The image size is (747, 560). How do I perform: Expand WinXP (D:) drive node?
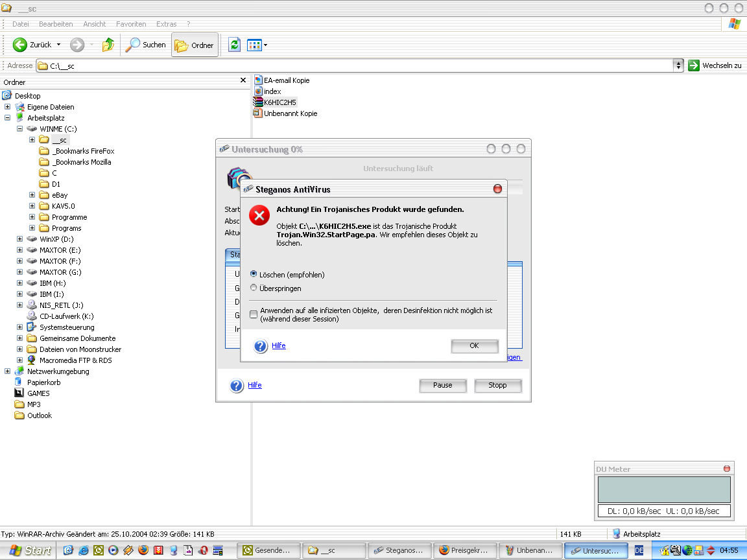19,239
